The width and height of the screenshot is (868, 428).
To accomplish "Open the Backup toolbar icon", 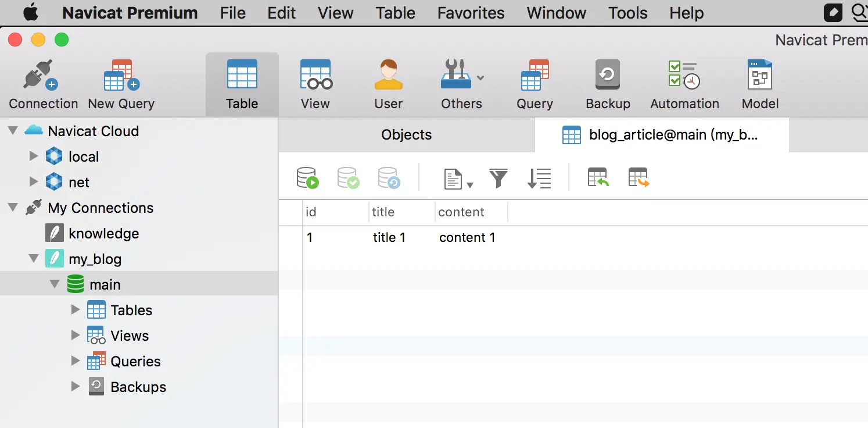I will 608,85.
